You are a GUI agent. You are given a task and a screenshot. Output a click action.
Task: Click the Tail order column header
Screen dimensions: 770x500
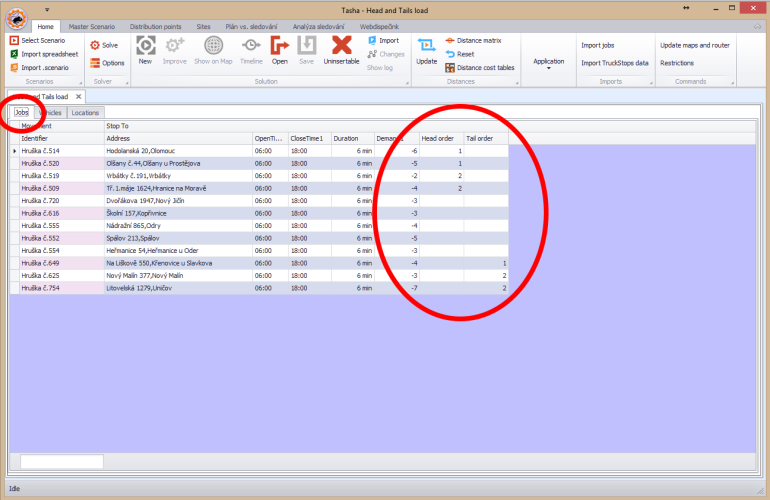coord(486,139)
